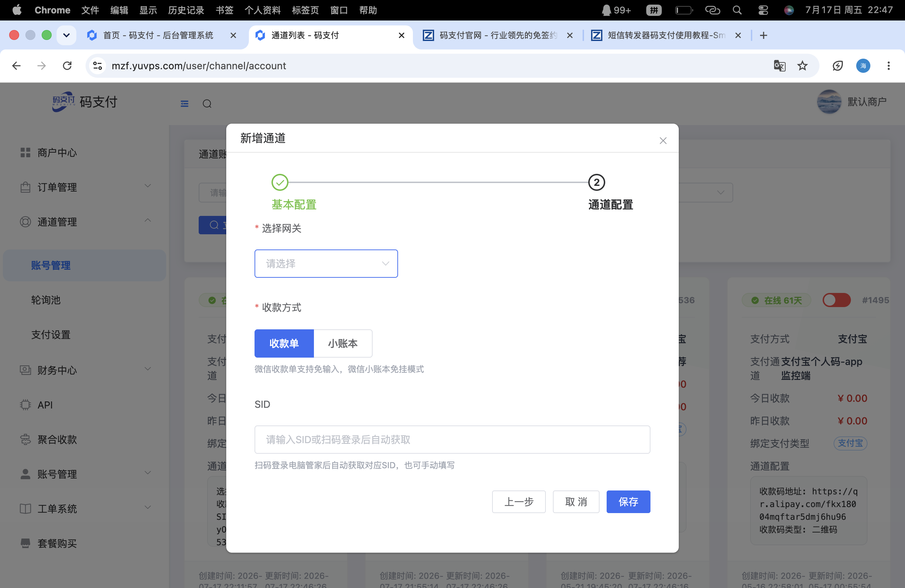Expand 财务中心 sidebar menu

[84, 370]
